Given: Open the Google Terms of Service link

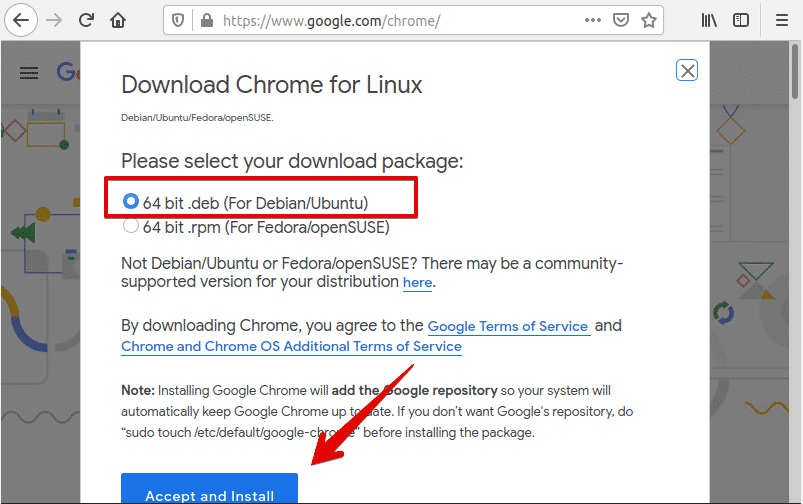Looking at the screenshot, I should click(508, 326).
